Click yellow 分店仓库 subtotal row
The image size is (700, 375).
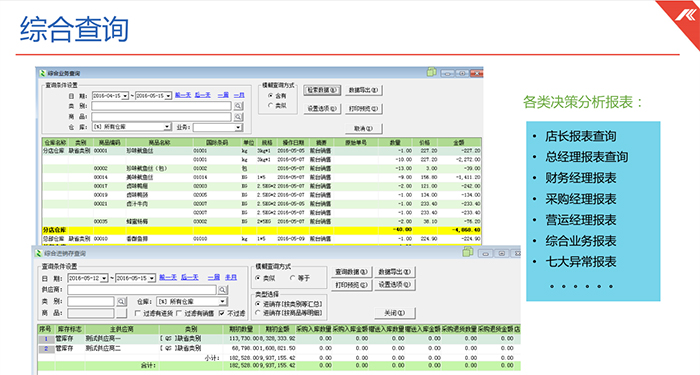(x=262, y=230)
